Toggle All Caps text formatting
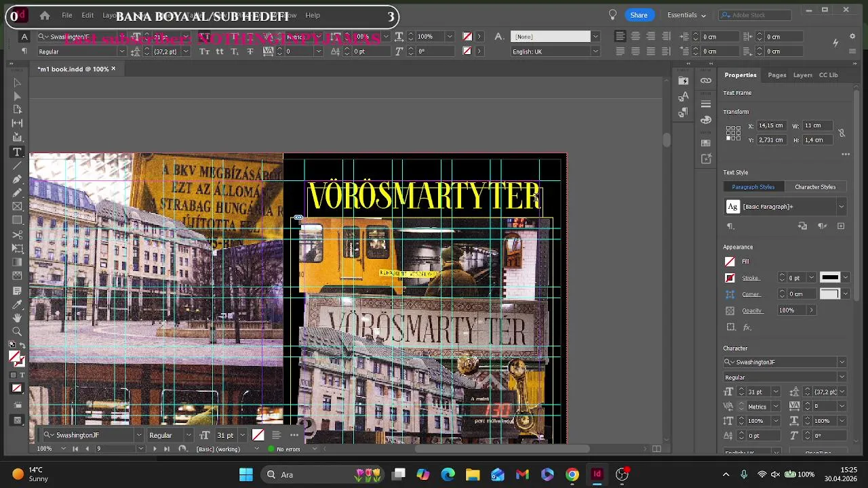 coord(204,37)
